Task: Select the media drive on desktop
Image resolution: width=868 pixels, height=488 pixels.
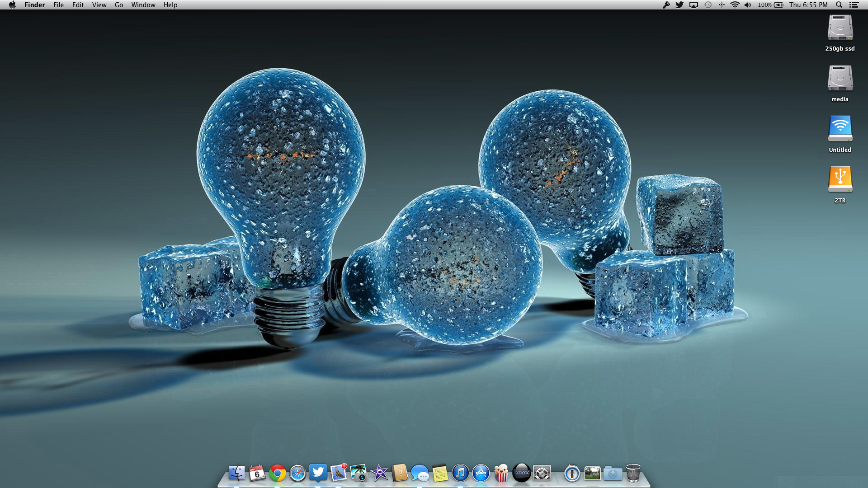Action: pos(840,78)
